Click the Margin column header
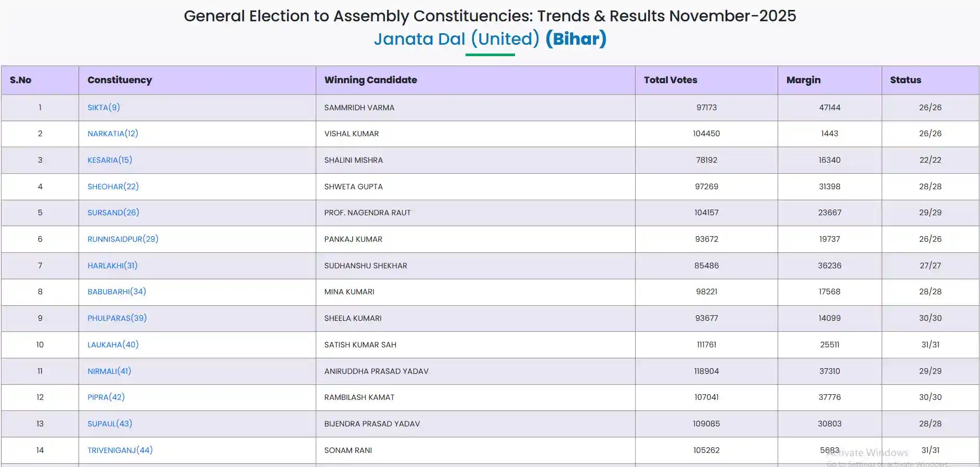Image resolution: width=980 pixels, height=467 pixels. click(x=803, y=80)
